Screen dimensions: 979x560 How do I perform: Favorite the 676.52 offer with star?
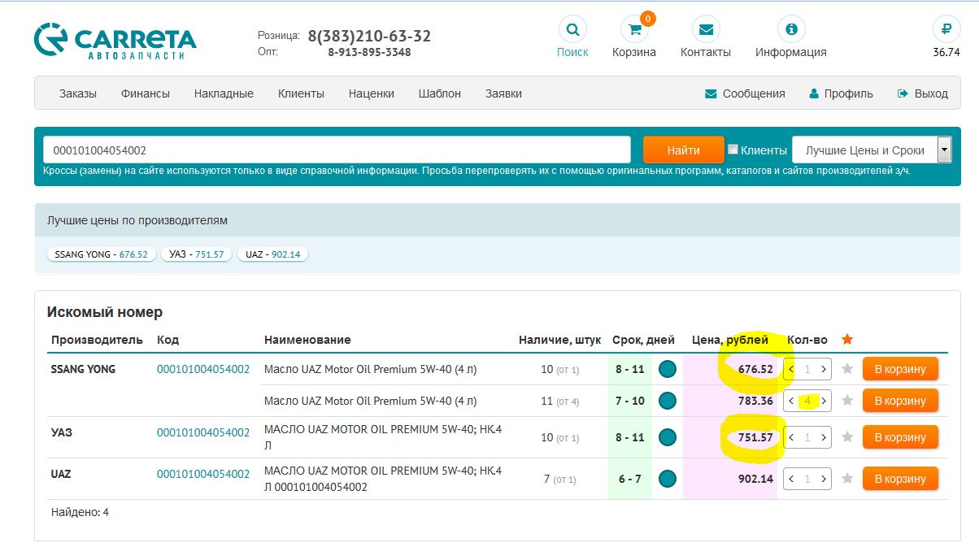point(847,369)
